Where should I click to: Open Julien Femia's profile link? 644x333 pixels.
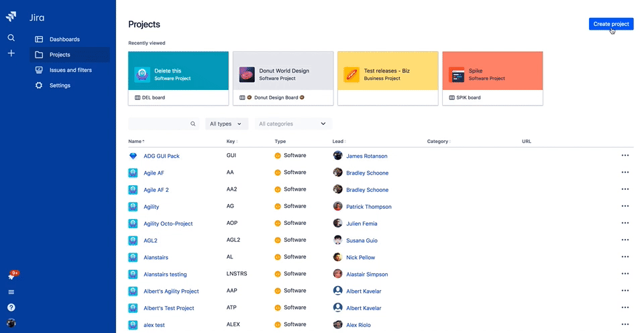(x=362, y=224)
